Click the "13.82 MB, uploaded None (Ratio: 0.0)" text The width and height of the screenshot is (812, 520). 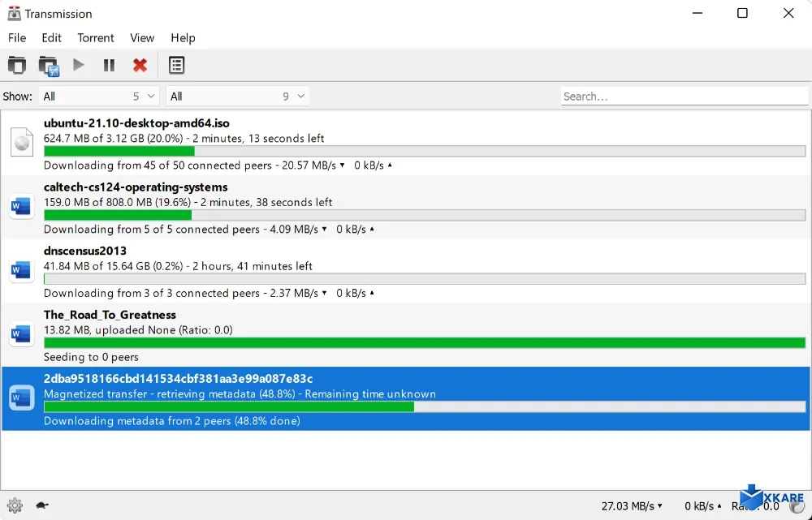coord(138,330)
